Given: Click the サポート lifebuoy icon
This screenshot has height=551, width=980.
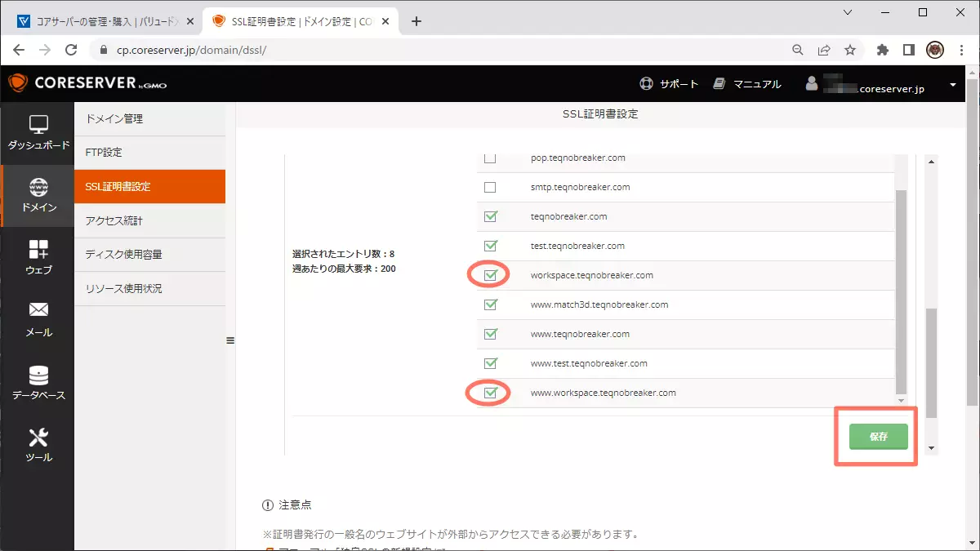Looking at the screenshot, I should point(647,84).
